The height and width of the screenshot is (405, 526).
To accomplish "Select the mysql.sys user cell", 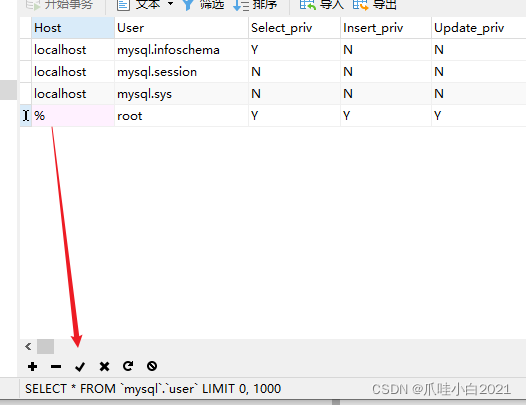I will (181, 94).
